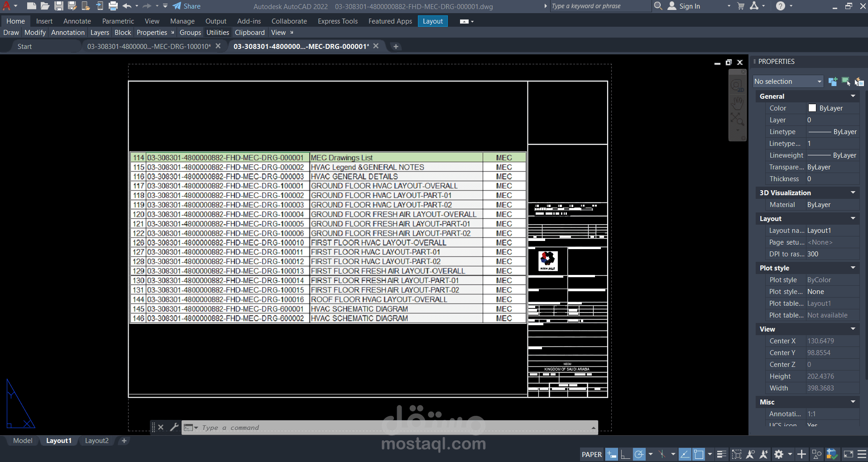This screenshot has width=868, height=462.
Task: Open status bar Customization hamburger menu
Action: [x=862, y=454]
